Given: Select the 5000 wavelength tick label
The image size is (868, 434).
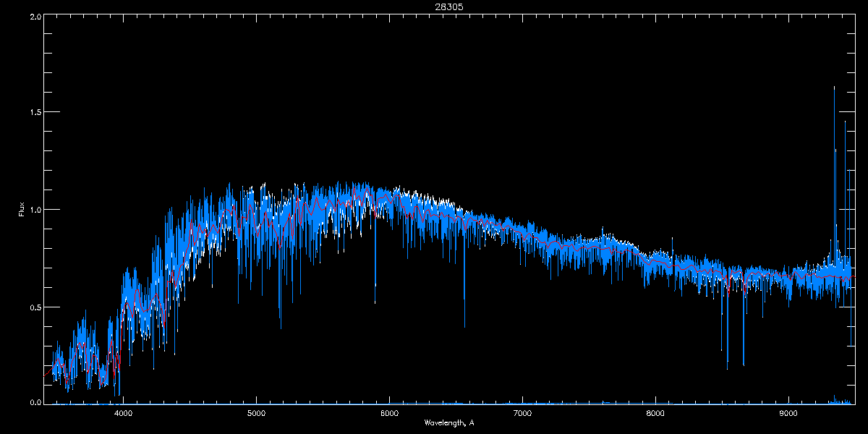Looking at the screenshot, I should point(256,413).
